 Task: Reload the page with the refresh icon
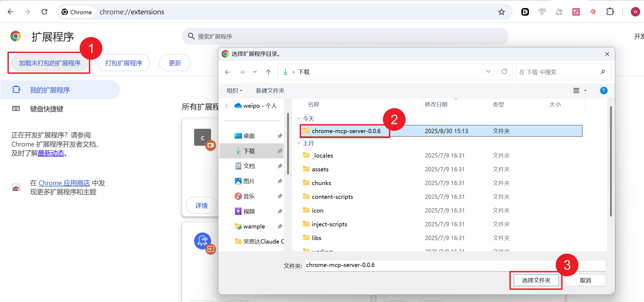tap(44, 12)
